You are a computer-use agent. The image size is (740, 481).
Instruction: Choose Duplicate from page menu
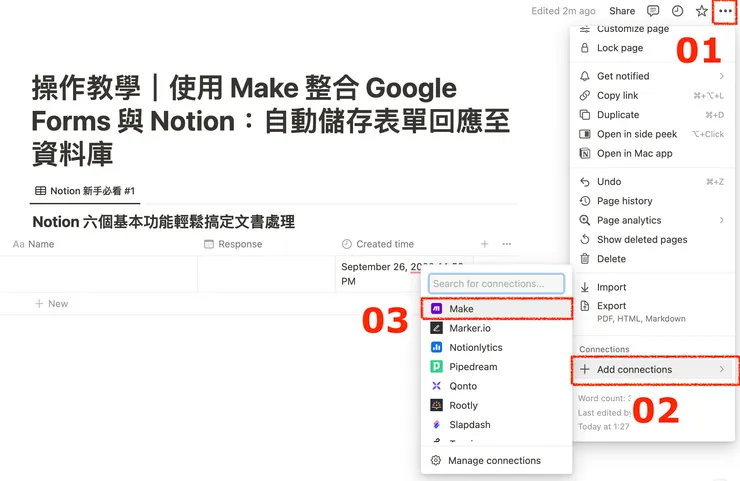[652, 115]
